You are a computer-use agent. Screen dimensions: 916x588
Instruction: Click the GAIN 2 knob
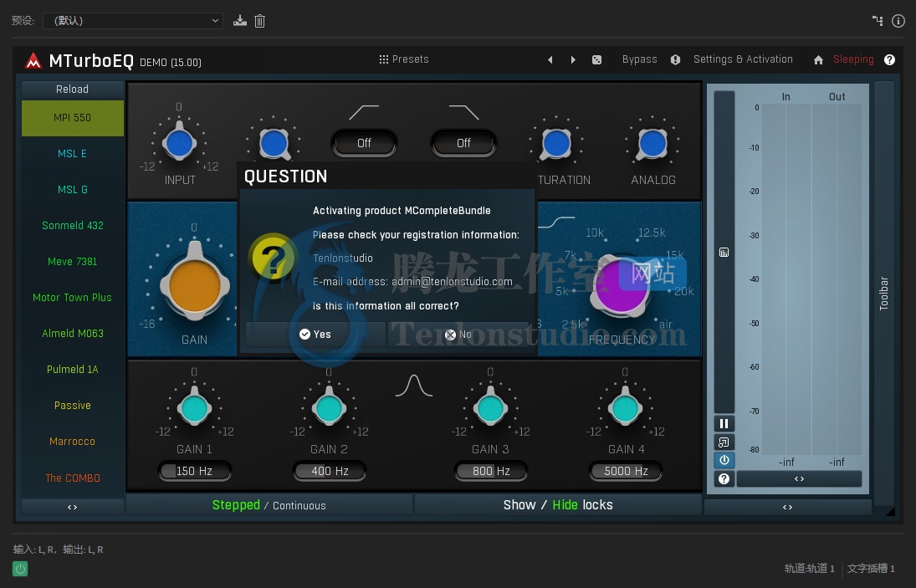click(x=329, y=408)
